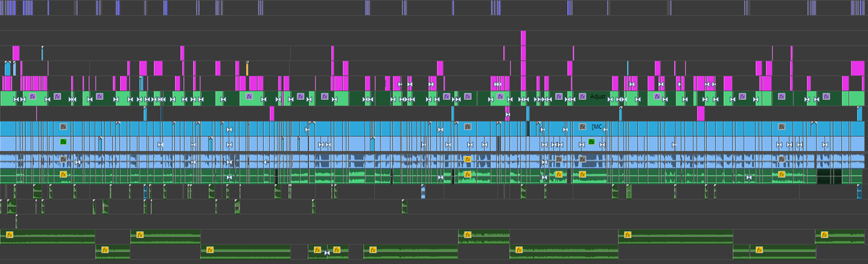Select the small light-blue audio clip below the green waveform track
The width and height of the screenshot is (868, 264).
point(423,191)
